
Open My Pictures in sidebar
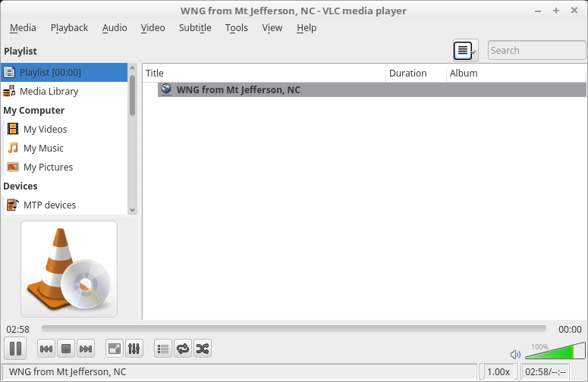click(x=65, y=167)
